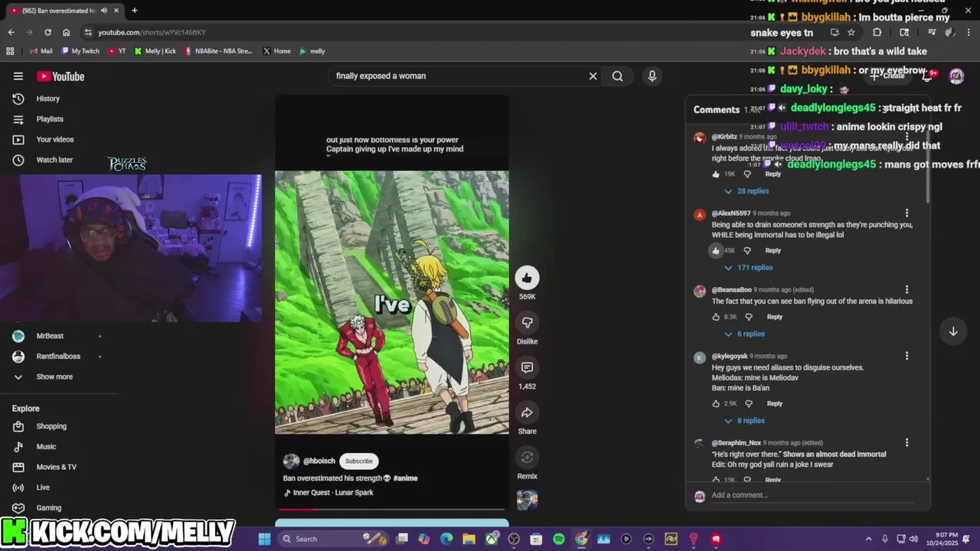Reply to the BeansaBoo comment
This screenshot has height=551, width=980.
point(775,317)
